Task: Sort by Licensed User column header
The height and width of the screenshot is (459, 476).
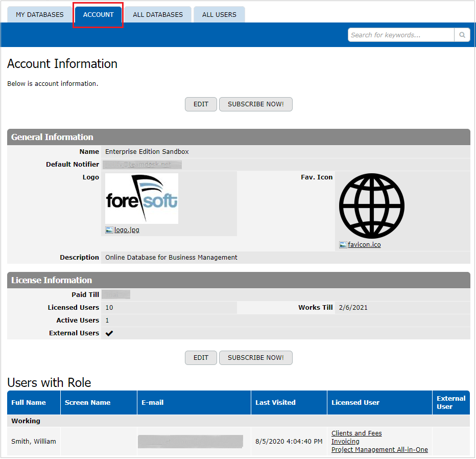Action: (379, 402)
